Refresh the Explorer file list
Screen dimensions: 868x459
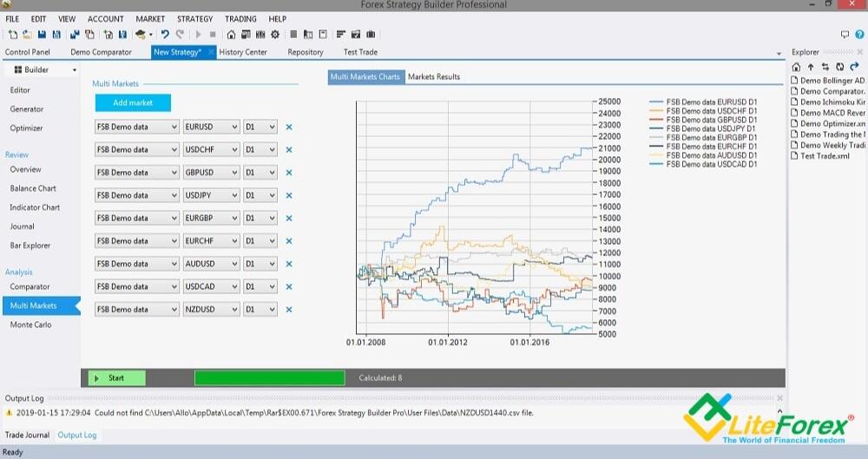tap(839, 67)
